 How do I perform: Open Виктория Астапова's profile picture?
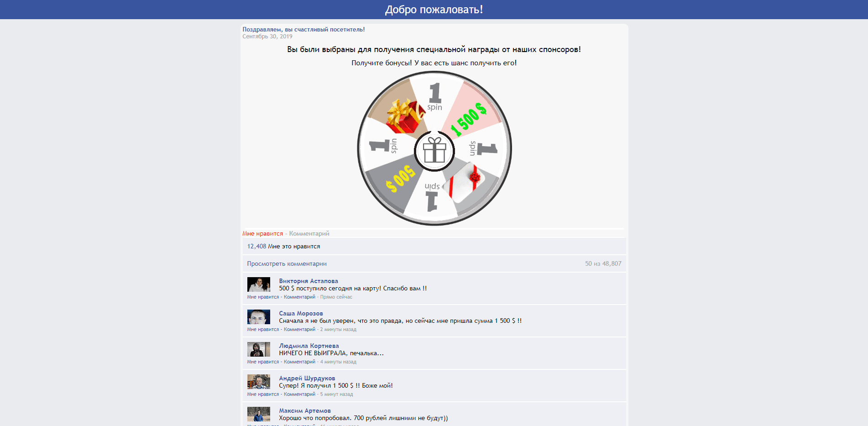[x=258, y=284]
